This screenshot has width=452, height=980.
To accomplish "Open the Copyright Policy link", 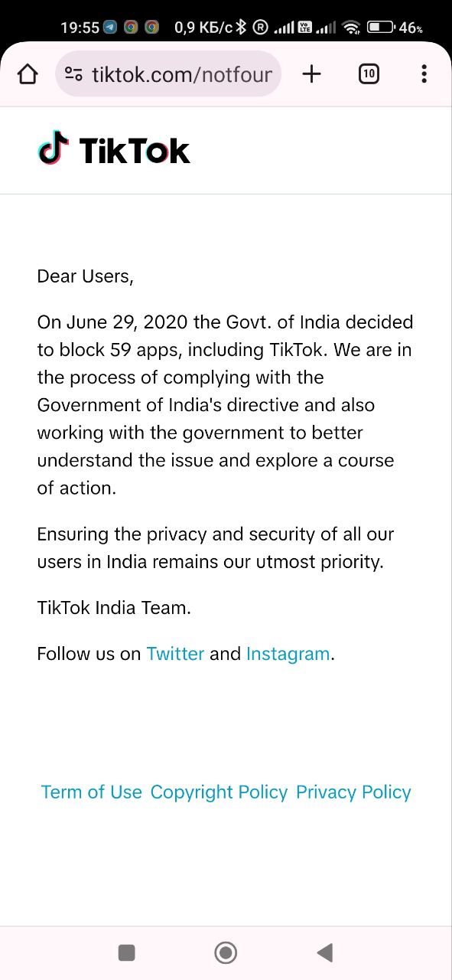I will (219, 792).
